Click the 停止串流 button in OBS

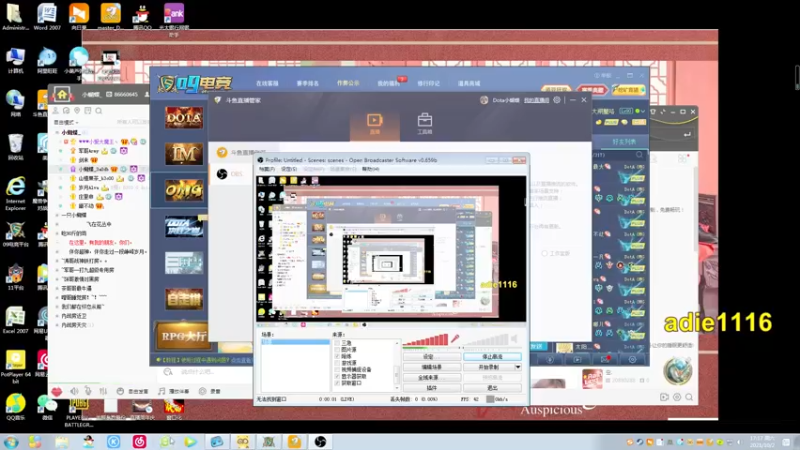coord(492,357)
